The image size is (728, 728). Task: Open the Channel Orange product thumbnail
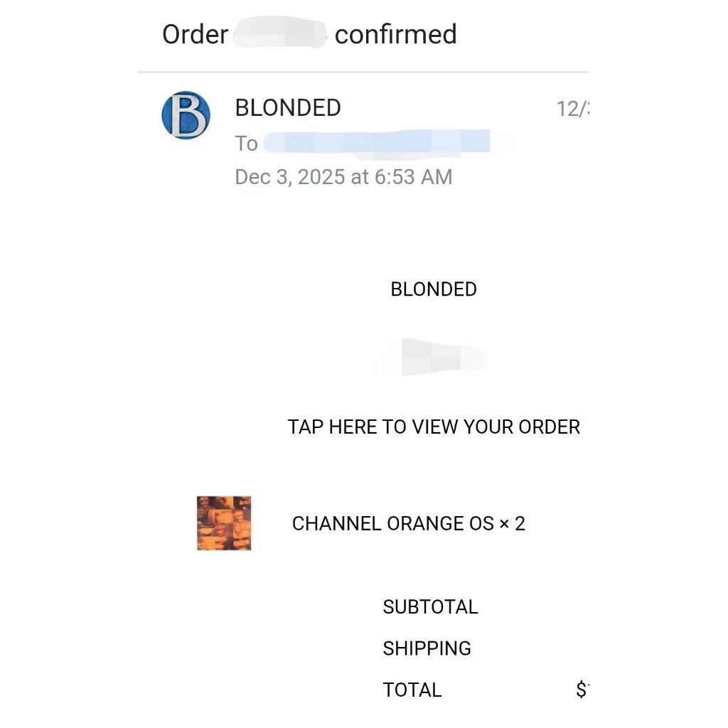point(224,523)
